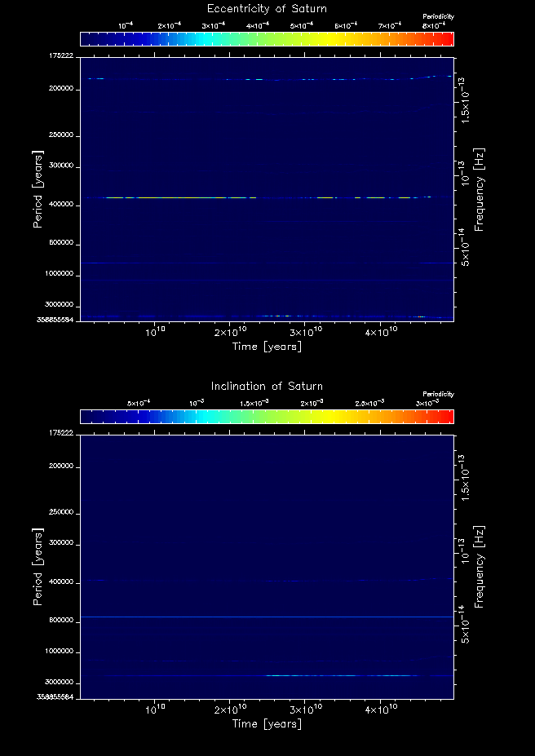Click the "Time [years]" label under the inclination plot

click(267, 723)
